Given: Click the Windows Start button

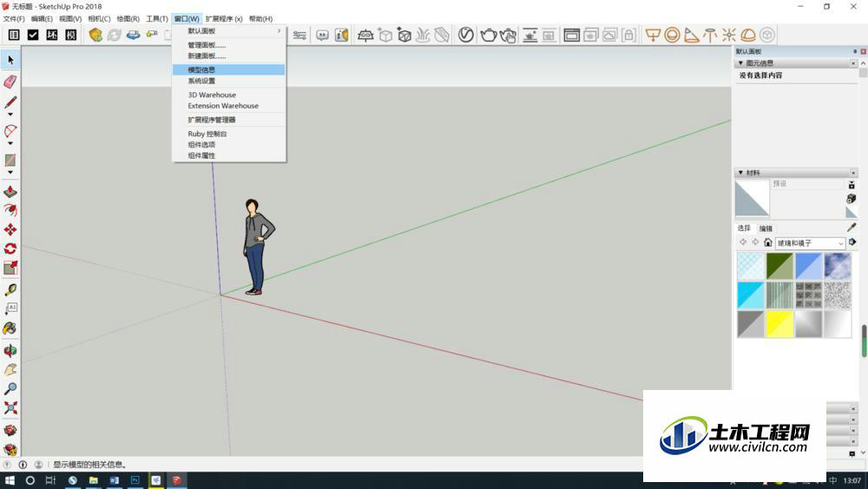Looking at the screenshot, I should (x=10, y=480).
